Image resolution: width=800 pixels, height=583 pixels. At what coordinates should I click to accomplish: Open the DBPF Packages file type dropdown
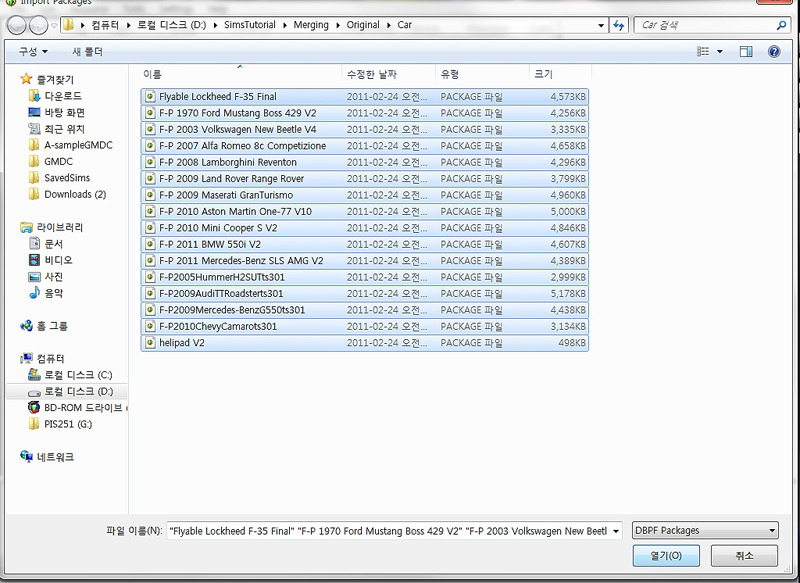[705, 530]
